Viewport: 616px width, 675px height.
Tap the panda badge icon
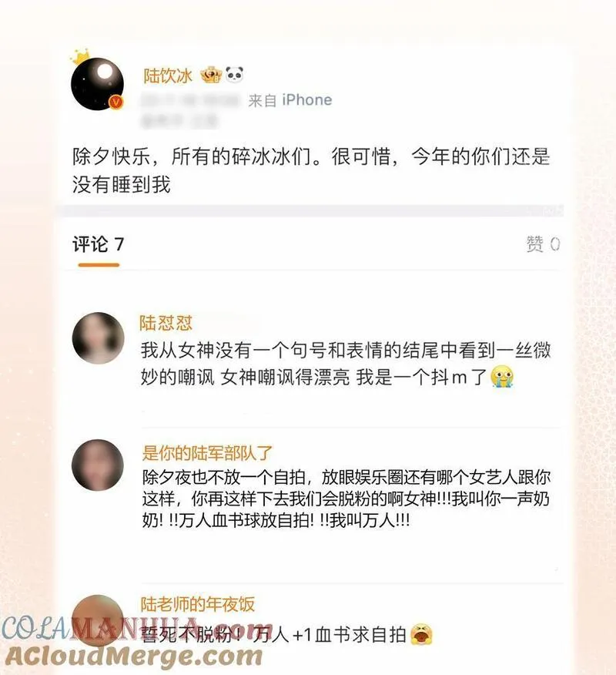pyautogui.click(x=234, y=75)
